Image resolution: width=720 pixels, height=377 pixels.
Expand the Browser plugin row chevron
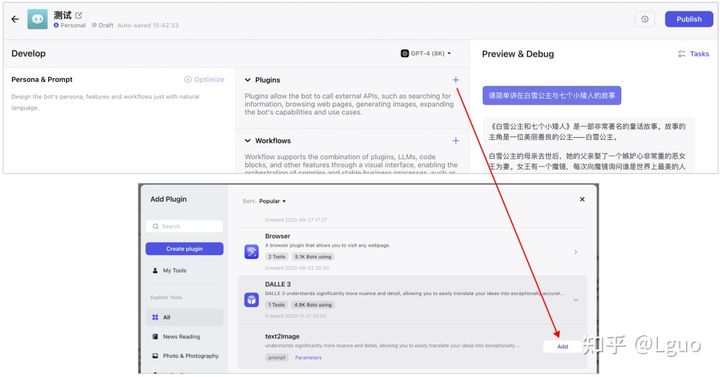[x=576, y=252]
